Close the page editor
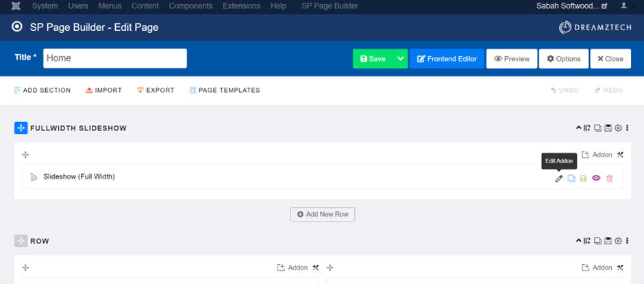Screen dimensions: 644x284 click(610, 59)
